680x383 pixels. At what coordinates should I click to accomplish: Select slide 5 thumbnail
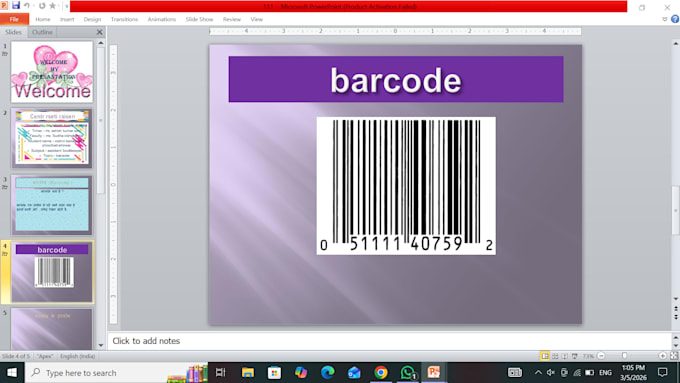[52, 329]
